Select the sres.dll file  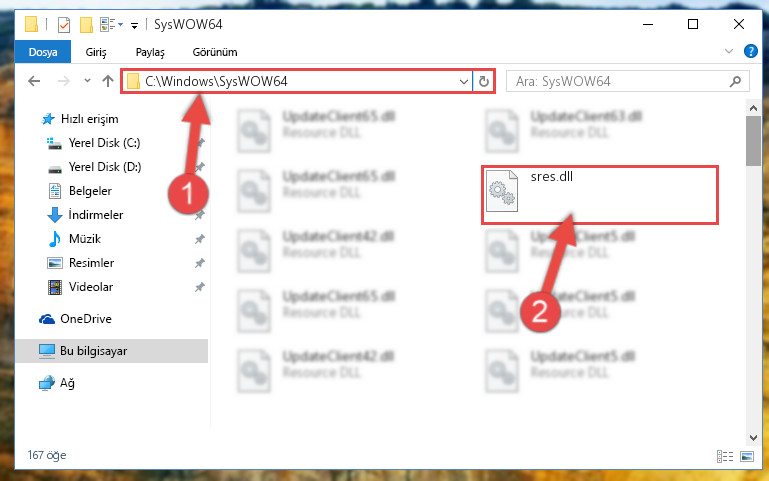599,195
